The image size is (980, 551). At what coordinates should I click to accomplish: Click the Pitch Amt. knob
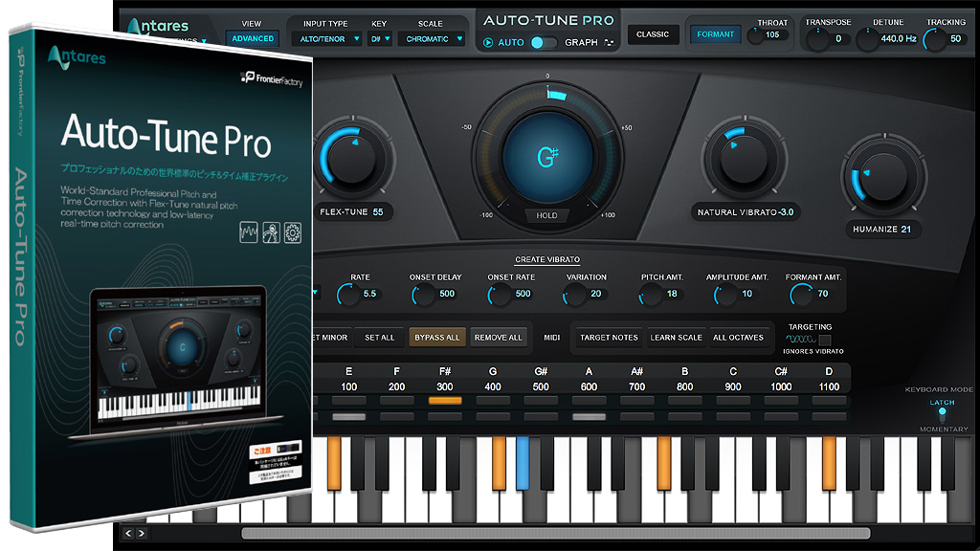click(651, 295)
